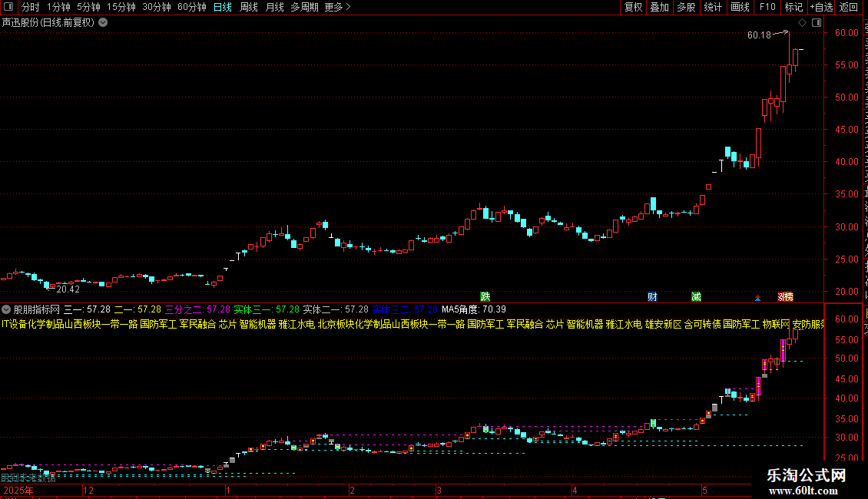Open F10 company information
The width and height of the screenshot is (868, 499).
(767, 7)
